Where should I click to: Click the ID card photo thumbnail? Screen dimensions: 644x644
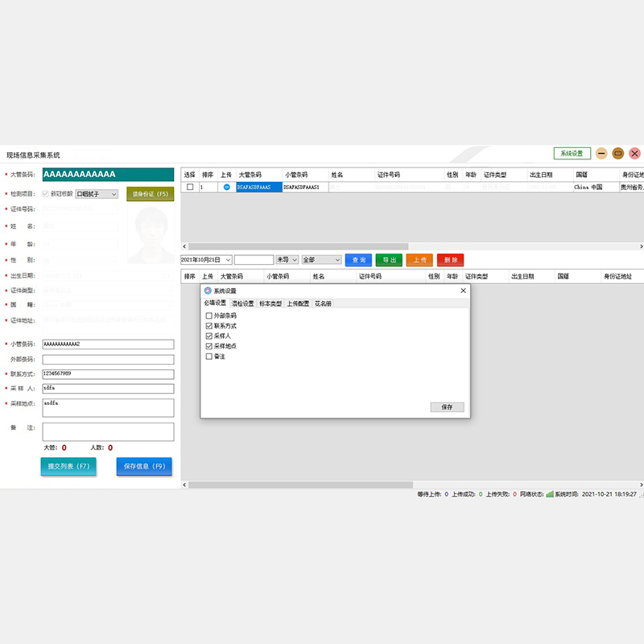click(151, 235)
